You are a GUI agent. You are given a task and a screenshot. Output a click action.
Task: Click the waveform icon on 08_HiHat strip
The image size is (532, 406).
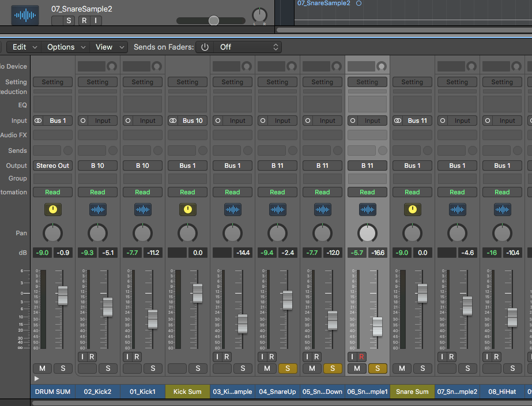tap(502, 209)
